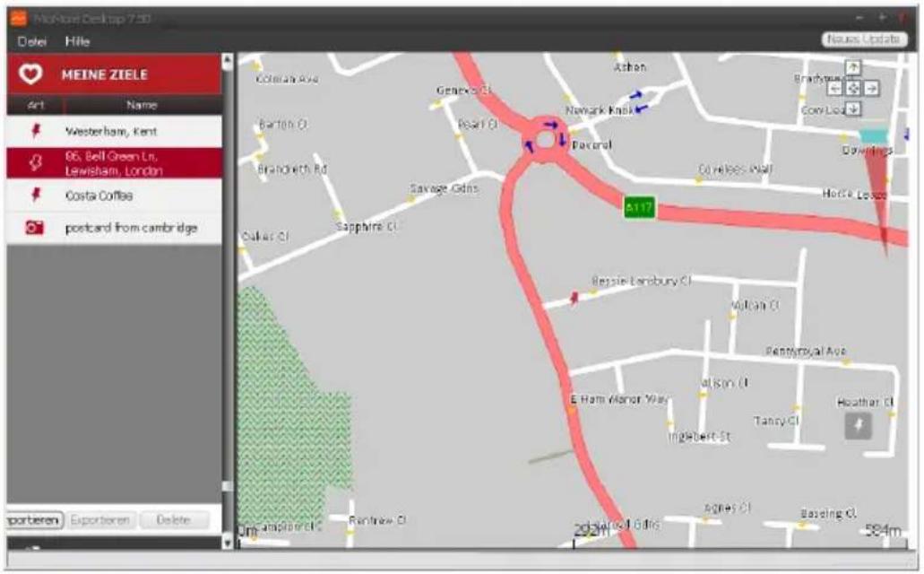The height and width of the screenshot is (574, 924).
Task: Open the Hilfe menu
Action: click(77, 41)
